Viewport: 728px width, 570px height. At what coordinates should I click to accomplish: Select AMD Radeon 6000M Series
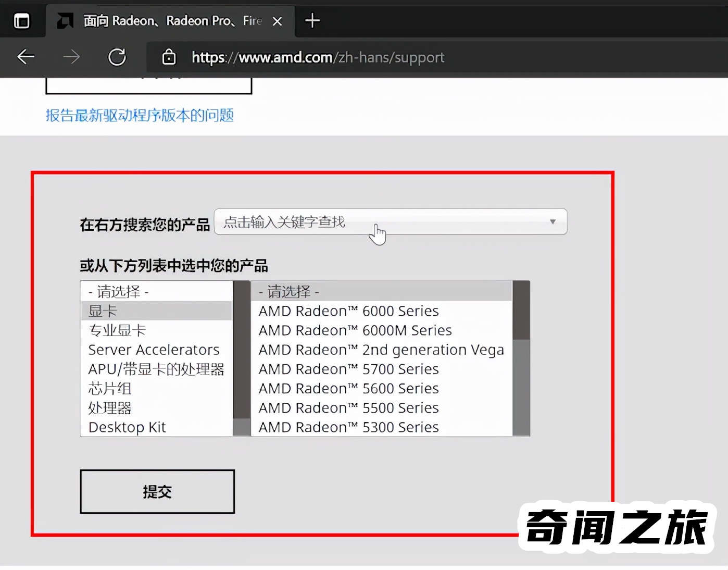coord(382,330)
